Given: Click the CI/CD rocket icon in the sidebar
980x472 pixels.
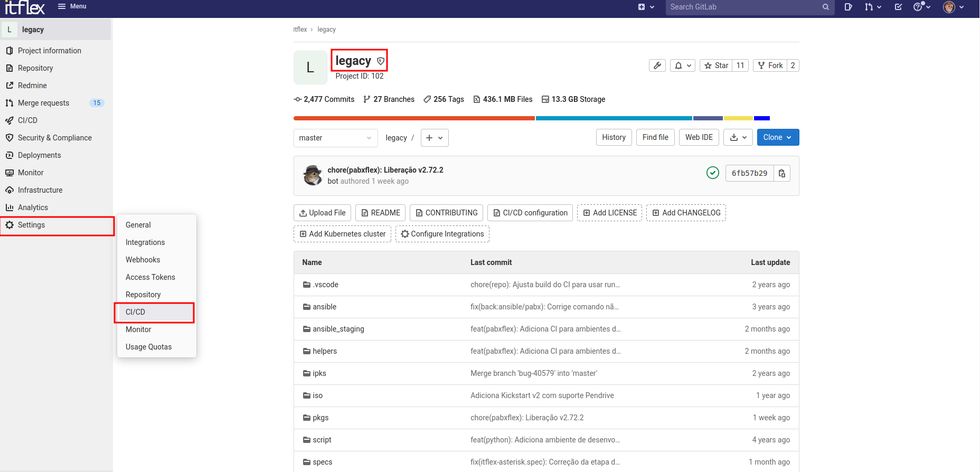Looking at the screenshot, I should (10, 120).
